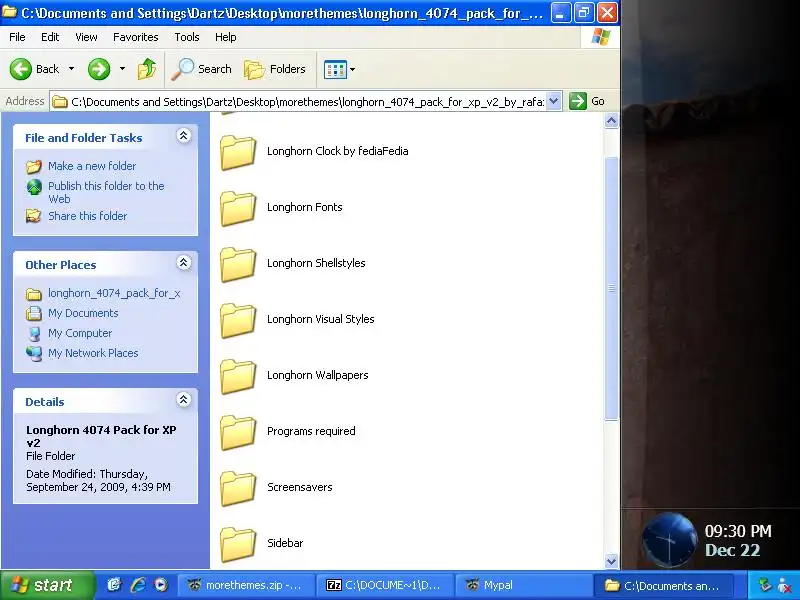The image size is (800, 600).
Task: Switch to the 7z C:\DOCUME~1 taskbar window
Action: pos(385,585)
